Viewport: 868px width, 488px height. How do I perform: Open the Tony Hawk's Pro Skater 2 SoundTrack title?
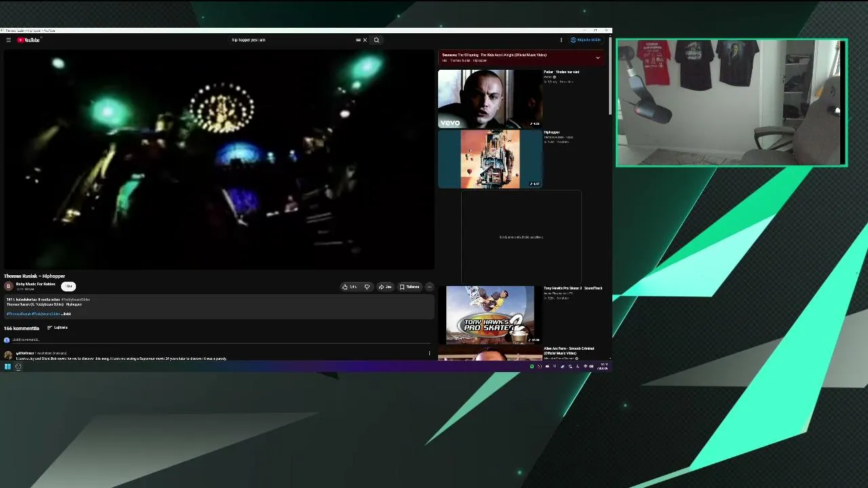pyautogui.click(x=573, y=288)
